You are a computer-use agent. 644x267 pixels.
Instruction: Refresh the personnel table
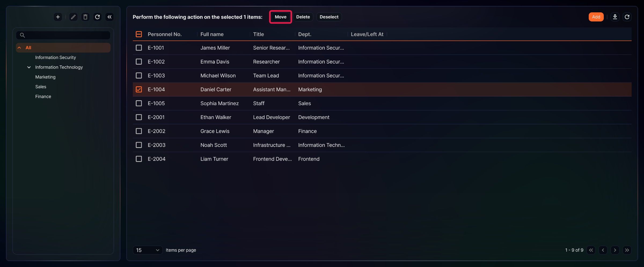[x=627, y=17]
